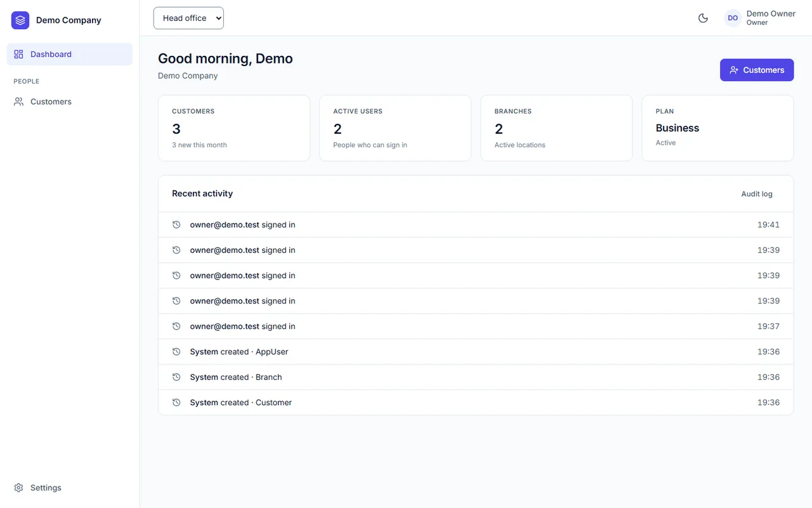Select the 'System created · AppUser' entry
This screenshot has width=812, height=508.
pos(476,352)
